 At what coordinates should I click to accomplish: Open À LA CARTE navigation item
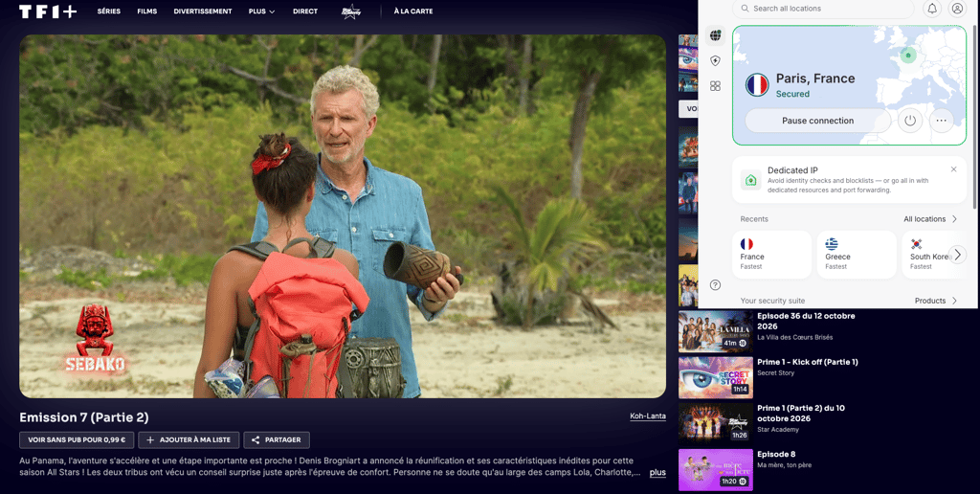pyautogui.click(x=413, y=11)
